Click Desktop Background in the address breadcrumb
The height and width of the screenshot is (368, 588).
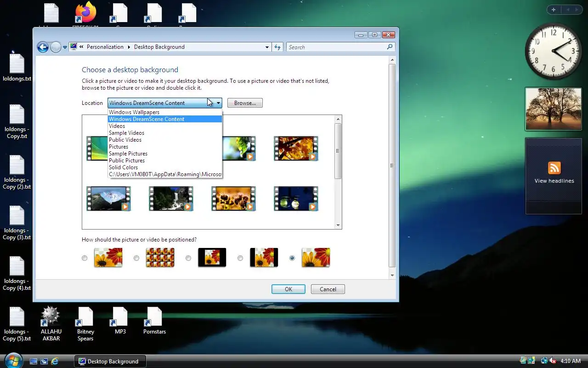click(159, 47)
